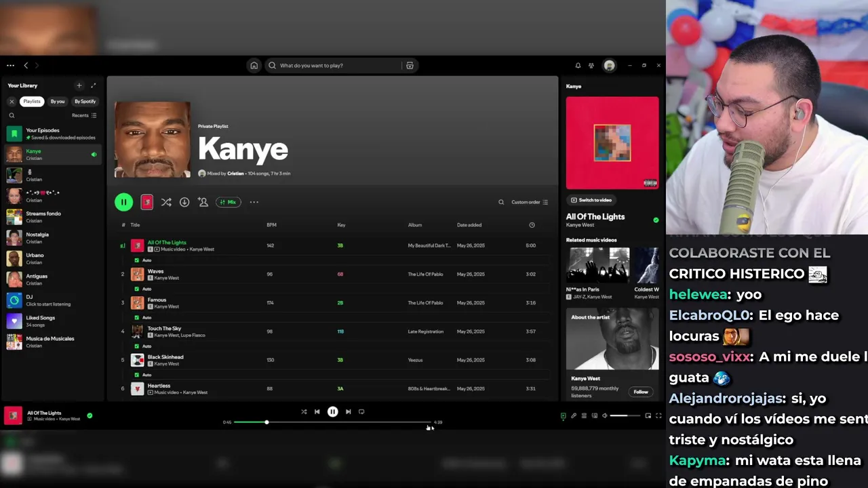Pause the playlist with the green button
The image size is (868, 488).
(123, 202)
